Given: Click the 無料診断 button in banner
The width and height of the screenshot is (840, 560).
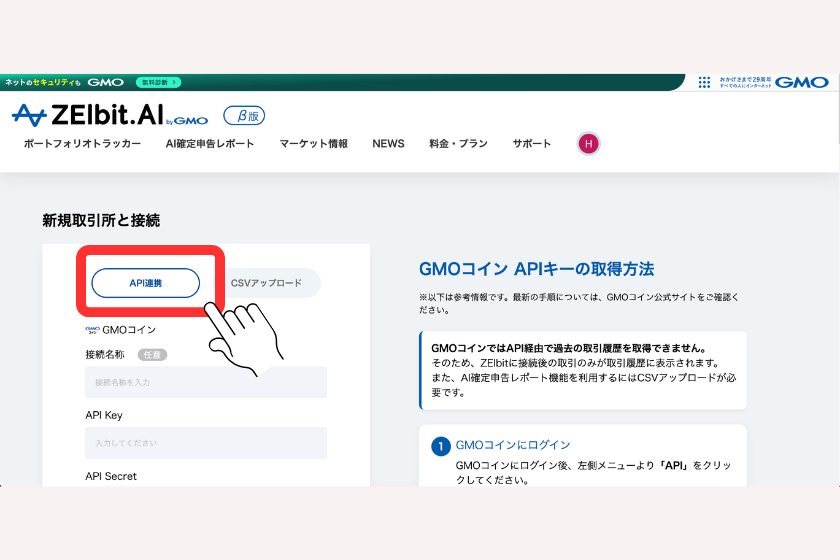Looking at the screenshot, I should point(158,82).
